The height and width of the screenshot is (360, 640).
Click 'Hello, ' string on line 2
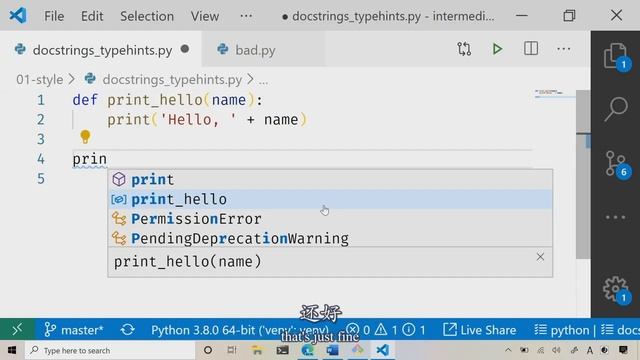(198, 120)
